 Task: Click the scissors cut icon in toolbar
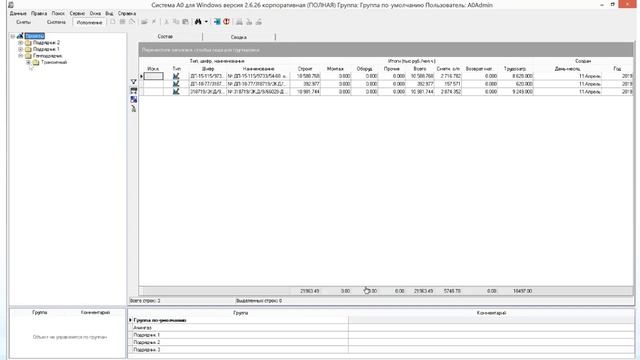click(166, 22)
